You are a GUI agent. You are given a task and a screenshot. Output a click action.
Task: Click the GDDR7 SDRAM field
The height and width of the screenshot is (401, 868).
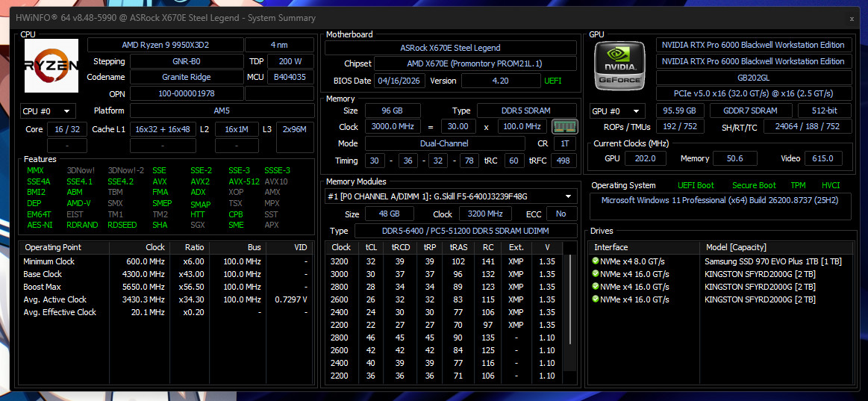tap(751, 111)
